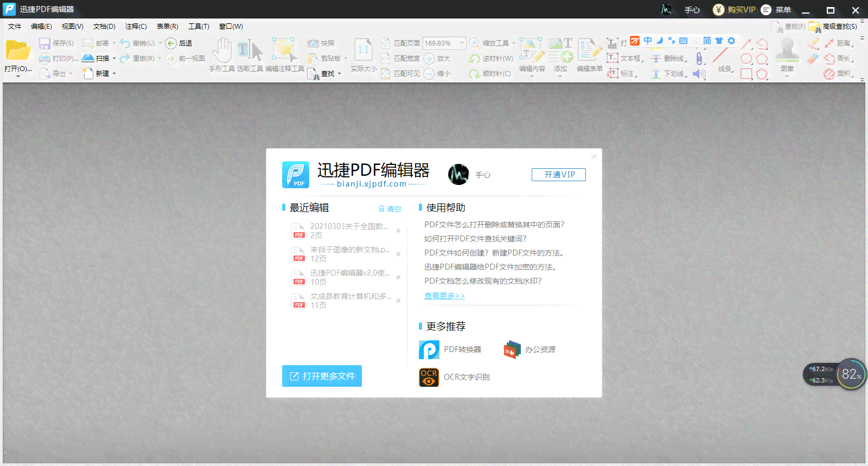Click the Open More Files (打开更多文件) button
Screen dimensions: 868x466
pyautogui.click(x=322, y=376)
